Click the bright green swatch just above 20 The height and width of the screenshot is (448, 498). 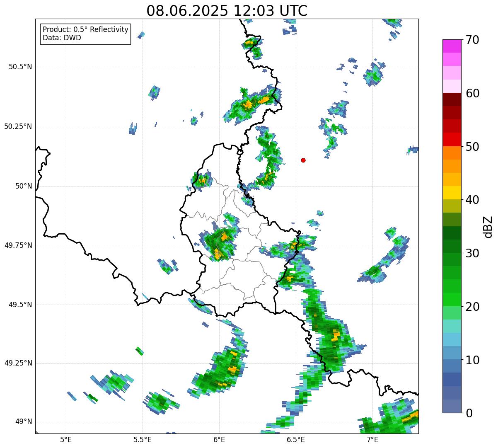click(x=452, y=300)
